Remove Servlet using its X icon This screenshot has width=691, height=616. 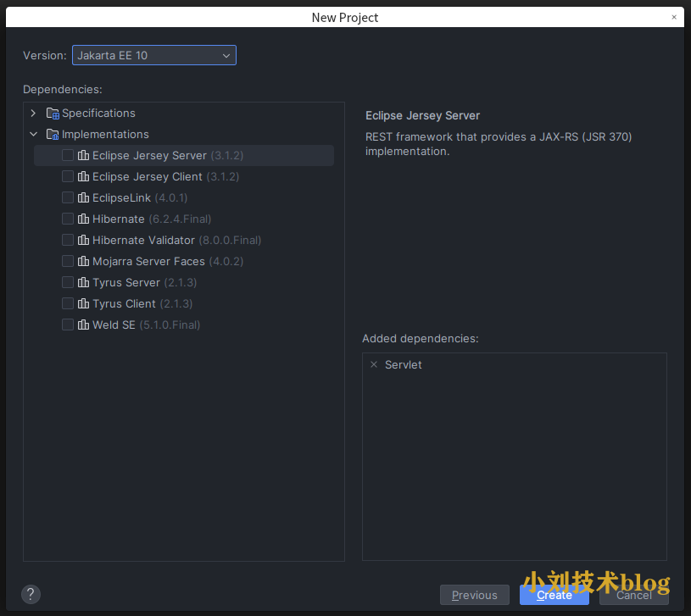pyautogui.click(x=374, y=364)
